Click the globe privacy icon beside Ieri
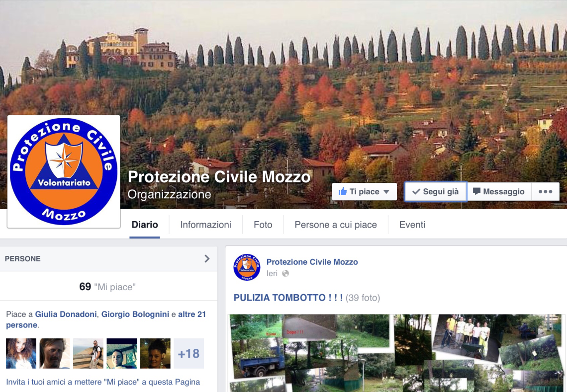Viewport: 567px width, 392px height. coord(285,273)
